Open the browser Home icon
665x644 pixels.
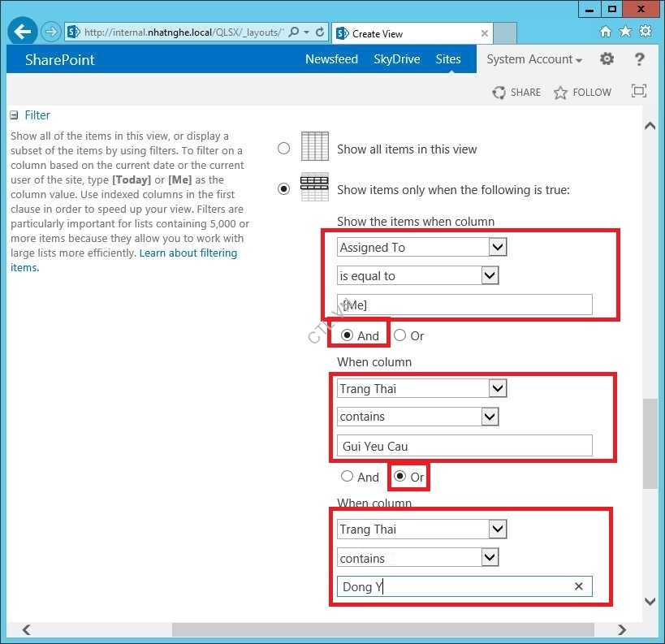click(x=605, y=32)
